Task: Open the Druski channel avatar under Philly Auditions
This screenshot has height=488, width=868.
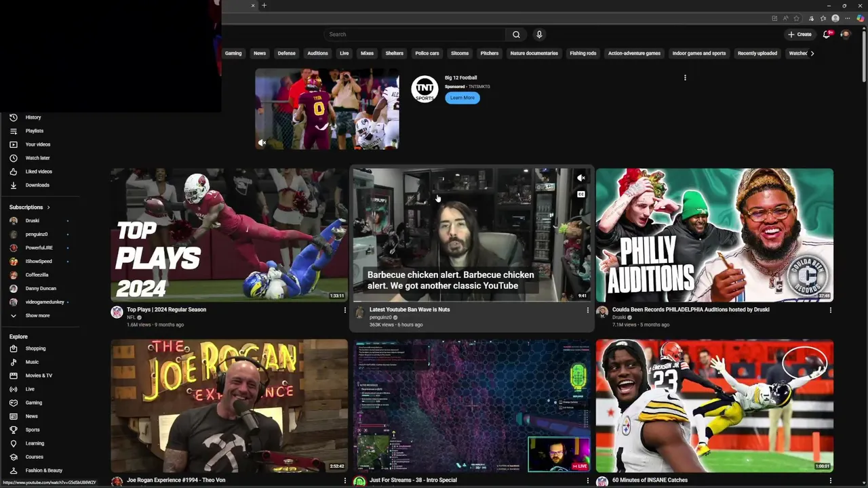Action: point(602,312)
